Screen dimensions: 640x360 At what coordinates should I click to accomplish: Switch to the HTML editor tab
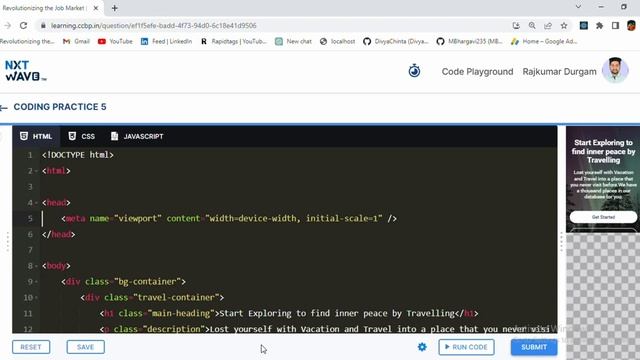36,136
